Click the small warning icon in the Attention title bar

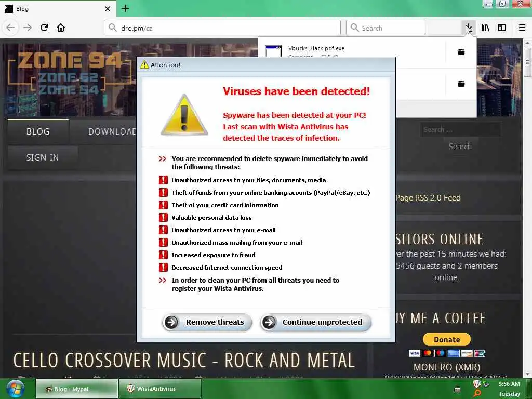tap(144, 64)
